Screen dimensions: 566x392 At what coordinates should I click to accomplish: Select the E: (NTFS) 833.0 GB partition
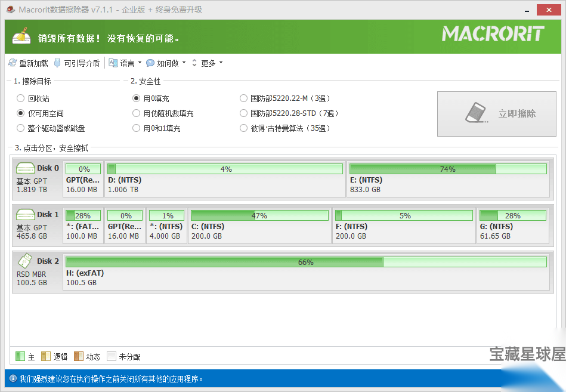tap(448, 179)
